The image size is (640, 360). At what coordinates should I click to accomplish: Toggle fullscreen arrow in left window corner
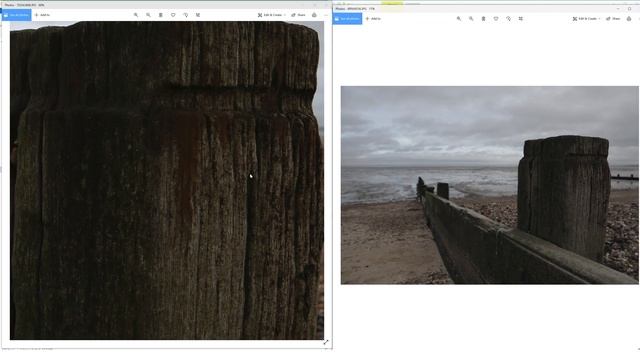click(x=326, y=342)
